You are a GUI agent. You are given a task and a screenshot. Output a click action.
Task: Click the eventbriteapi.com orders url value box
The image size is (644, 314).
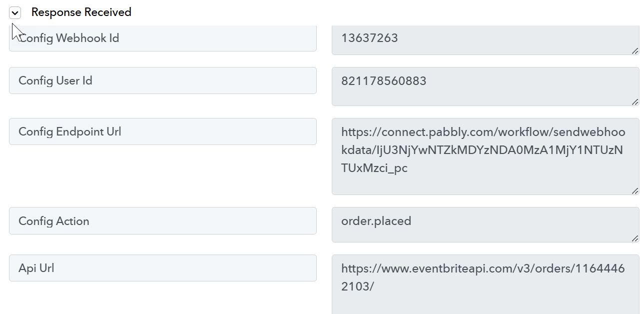point(486,284)
